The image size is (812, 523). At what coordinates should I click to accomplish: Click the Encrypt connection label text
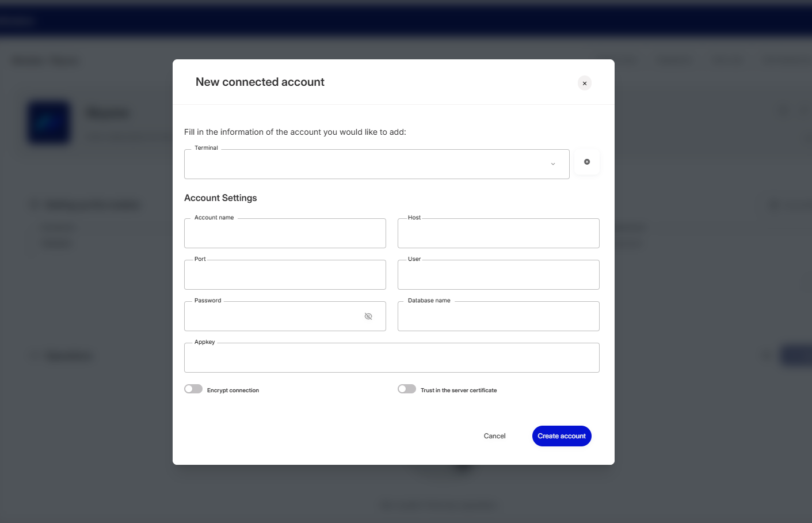pos(233,391)
